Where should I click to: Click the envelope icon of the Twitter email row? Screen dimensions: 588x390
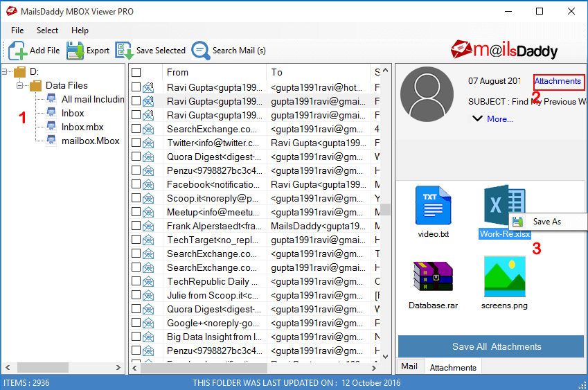tap(148, 143)
